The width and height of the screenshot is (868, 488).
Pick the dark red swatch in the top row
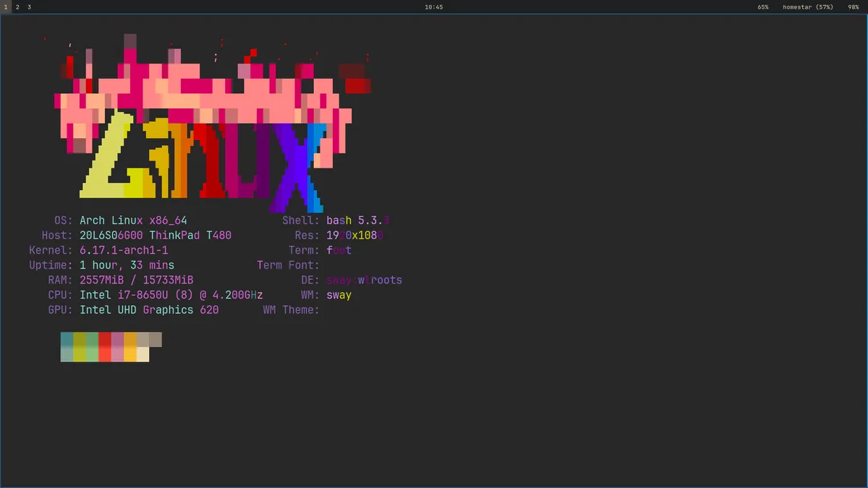click(105, 340)
